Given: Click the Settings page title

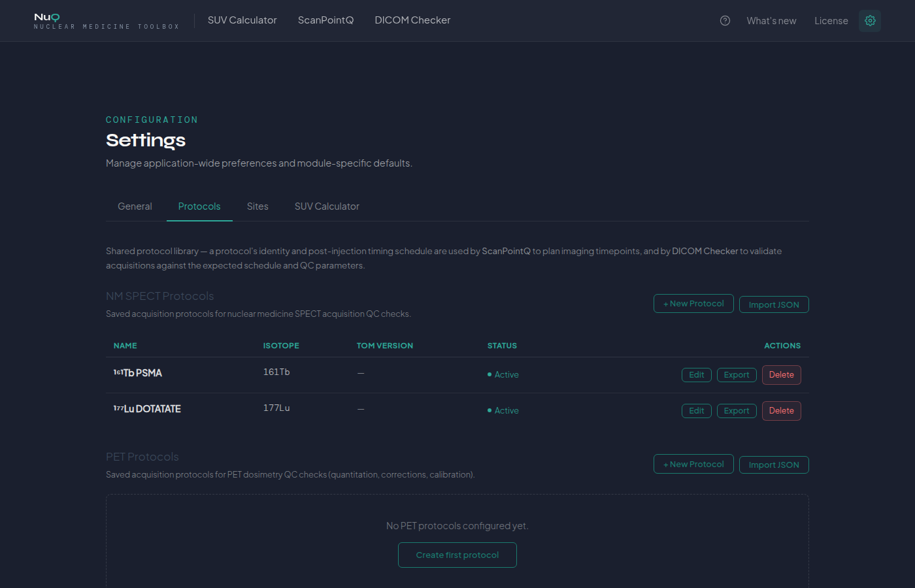Looking at the screenshot, I should click(x=146, y=140).
